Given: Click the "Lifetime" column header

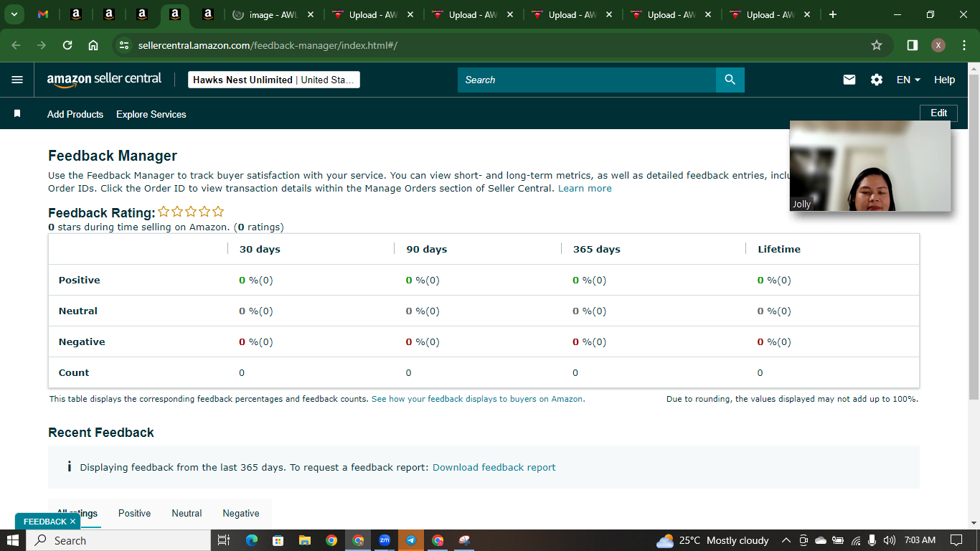Looking at the screenshot, I should pos(779,249).
